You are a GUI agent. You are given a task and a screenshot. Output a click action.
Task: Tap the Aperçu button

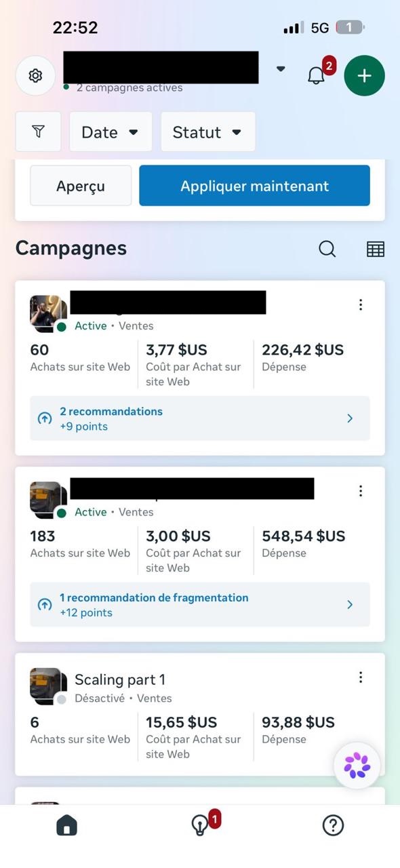(x=81, y=186)
